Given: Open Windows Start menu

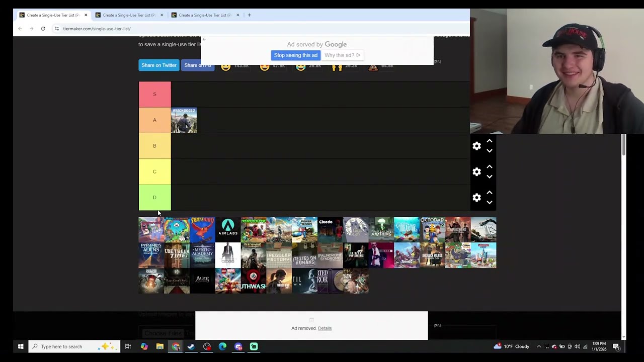Looking at the screenshot, I should tap(21, 346).
